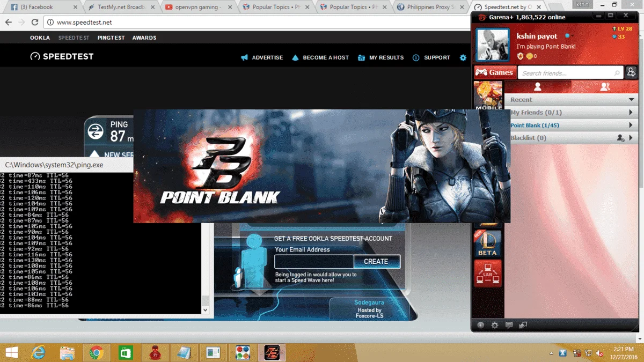Click the kshin payot profile avatar

click(493, 45)
